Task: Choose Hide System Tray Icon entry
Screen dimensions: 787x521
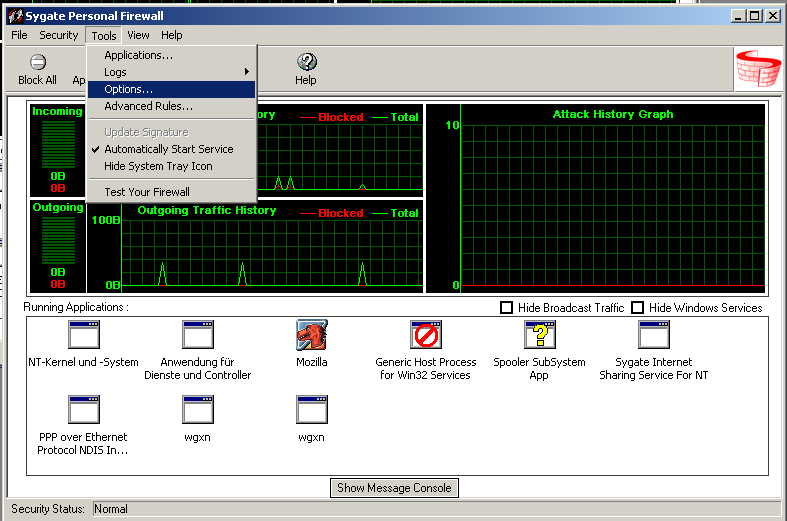Action: [x=171, y=166]
